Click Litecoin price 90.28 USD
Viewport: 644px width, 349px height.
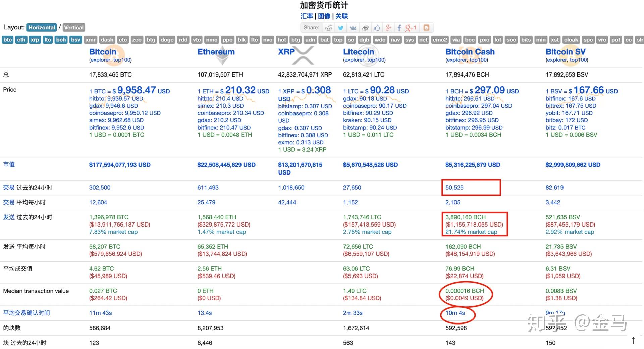389,90
